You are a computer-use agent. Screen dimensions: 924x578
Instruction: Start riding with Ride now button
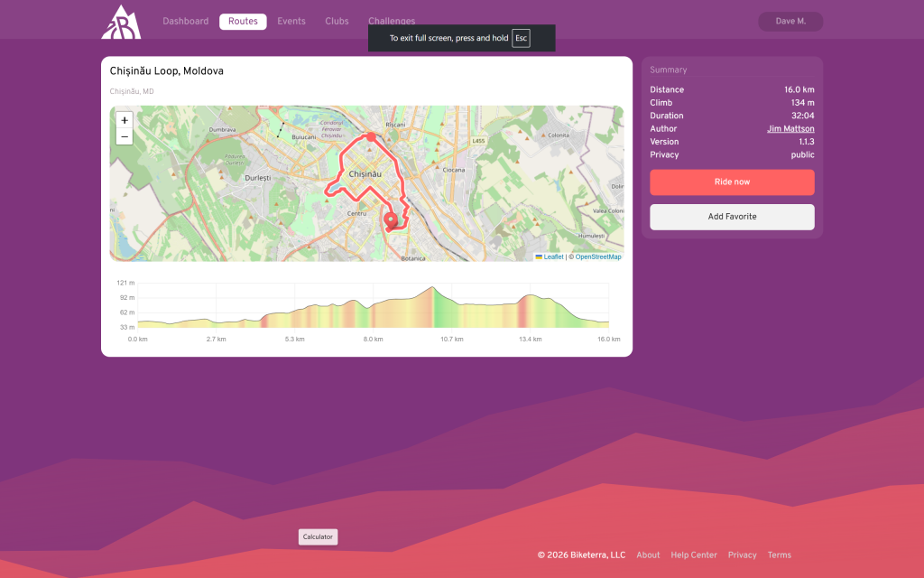pyautogui.click(x=732, y=182)
